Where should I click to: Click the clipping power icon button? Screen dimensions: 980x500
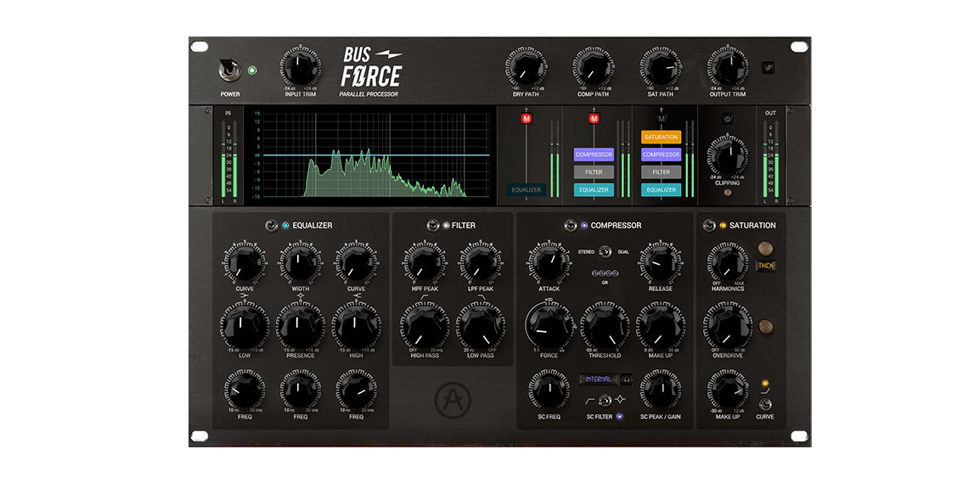(727, 119)
